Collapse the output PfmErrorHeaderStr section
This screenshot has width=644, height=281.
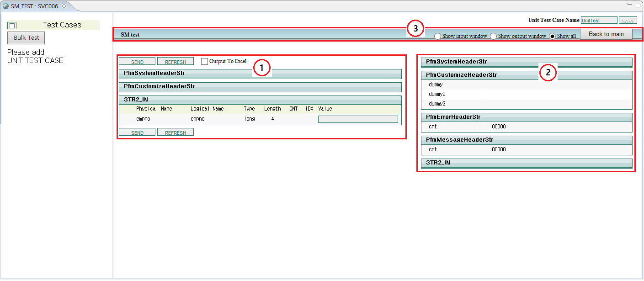pyautogui.click(x=526, y=117)
